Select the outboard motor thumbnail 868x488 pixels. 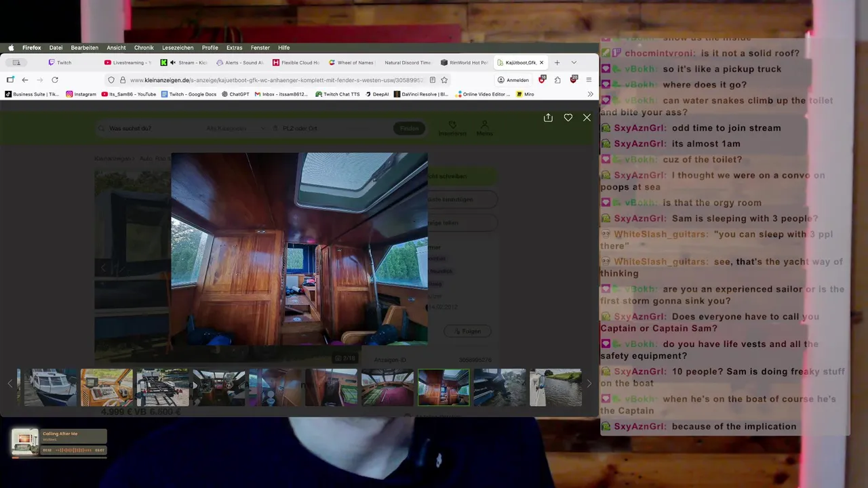(500, 388)
